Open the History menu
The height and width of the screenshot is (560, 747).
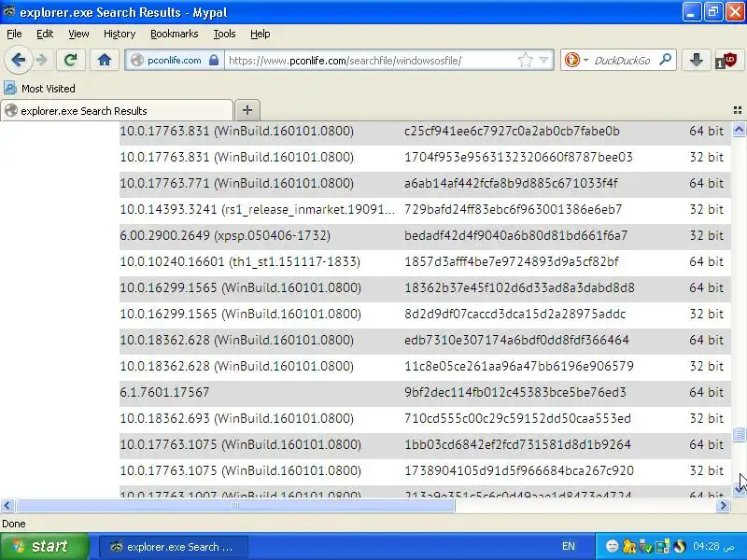120,34
